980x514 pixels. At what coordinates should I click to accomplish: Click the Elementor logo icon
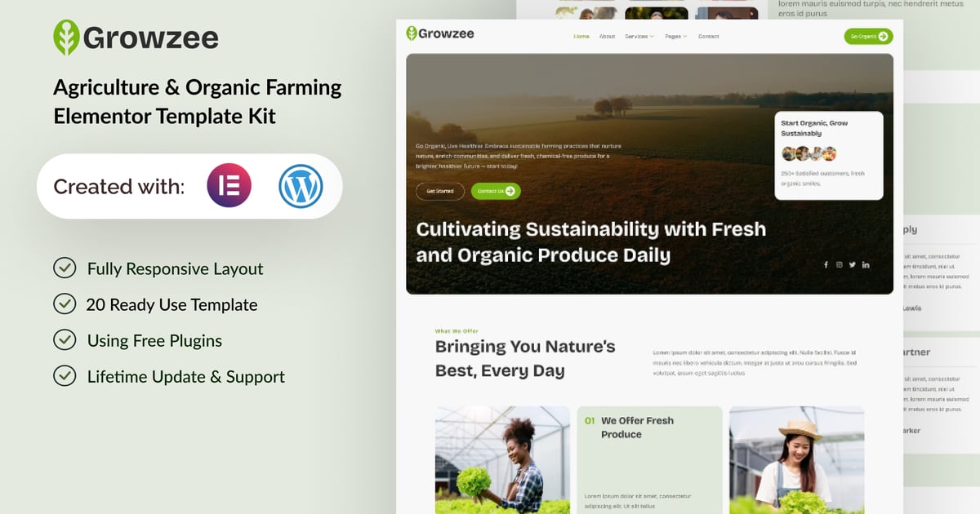pyautogui.click(x=229, y=186)
